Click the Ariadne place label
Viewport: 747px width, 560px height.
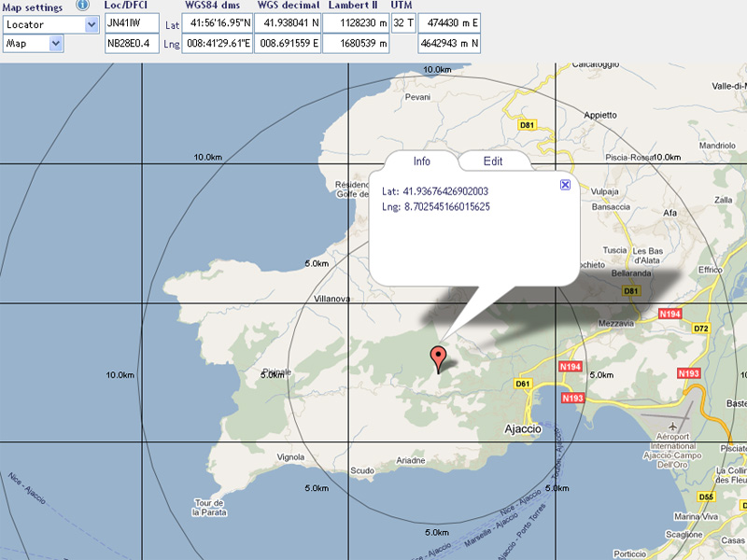coord(411,460)
